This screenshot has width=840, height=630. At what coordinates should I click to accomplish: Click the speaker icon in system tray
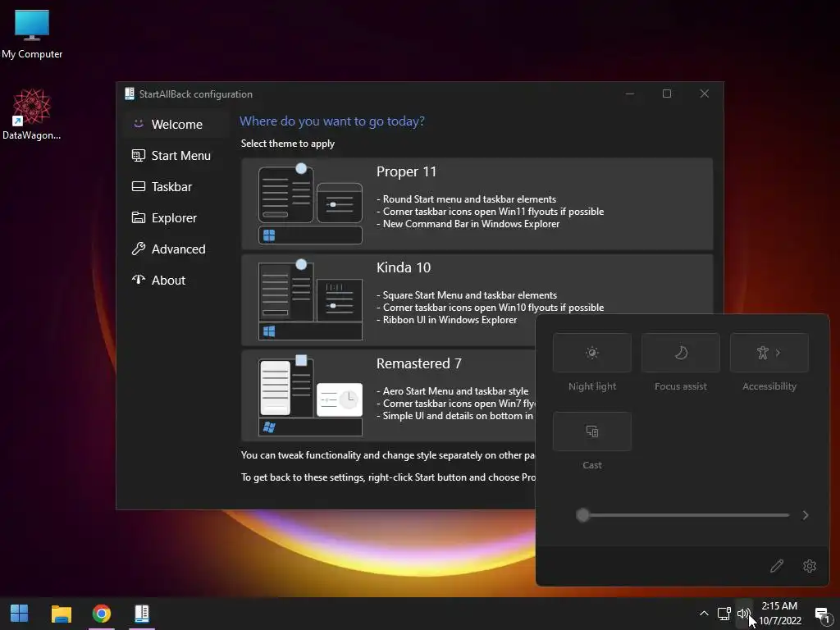coord(743,614)
